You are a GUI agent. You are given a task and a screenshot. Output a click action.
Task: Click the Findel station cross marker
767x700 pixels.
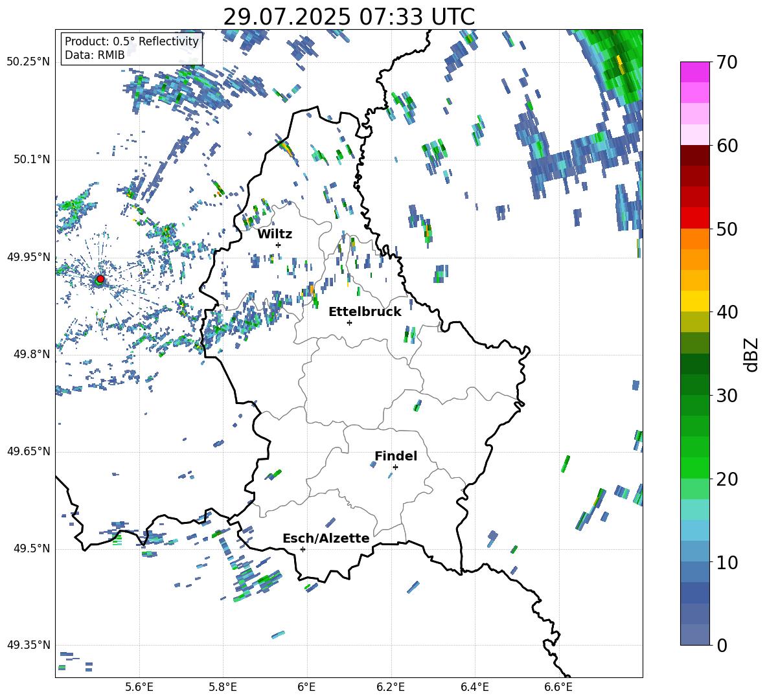395,468
